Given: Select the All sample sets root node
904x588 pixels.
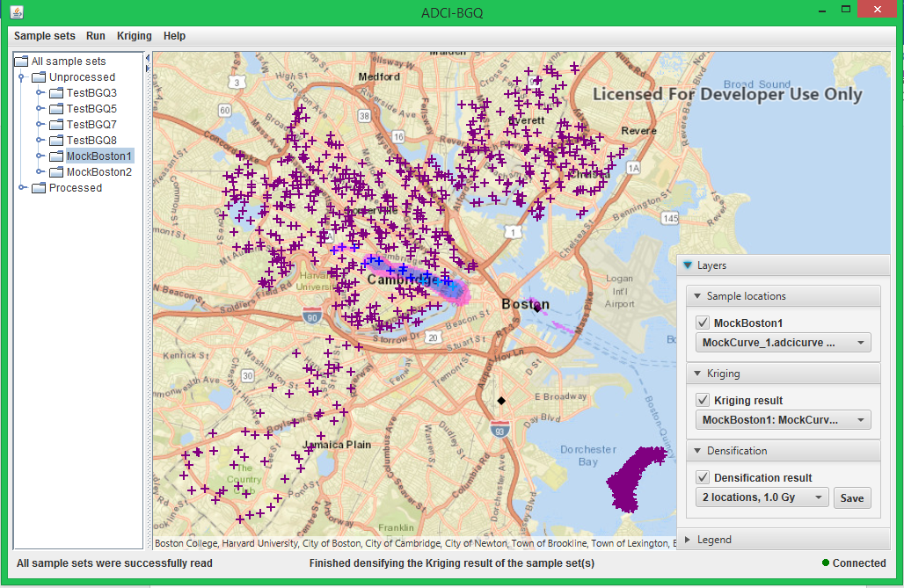Looking at the screenshot, I should [x=69, y=62].
